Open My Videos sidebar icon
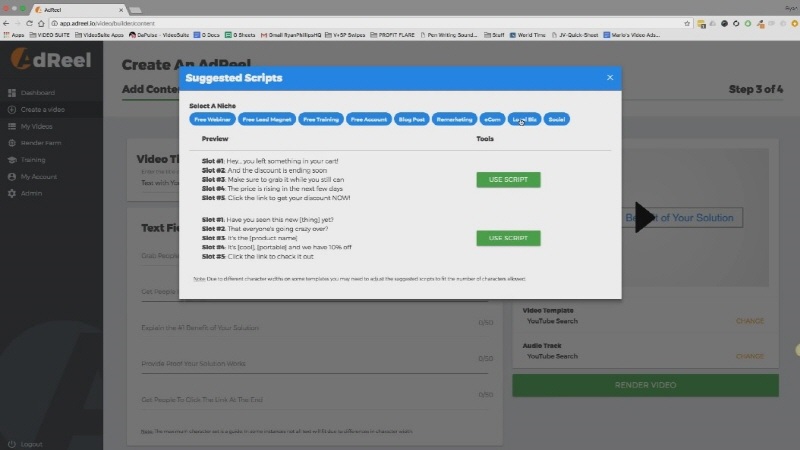 (x=12, y=127)
